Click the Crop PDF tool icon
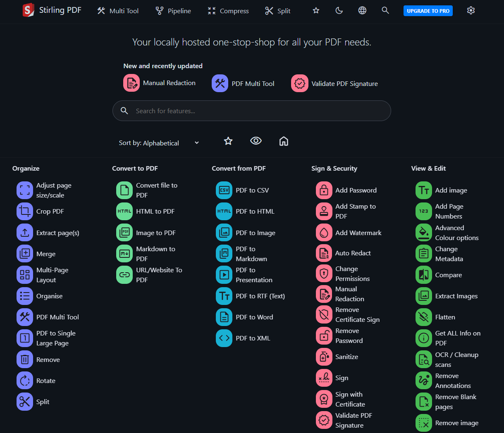The image size is (504, 433). [x=25, y=212]
